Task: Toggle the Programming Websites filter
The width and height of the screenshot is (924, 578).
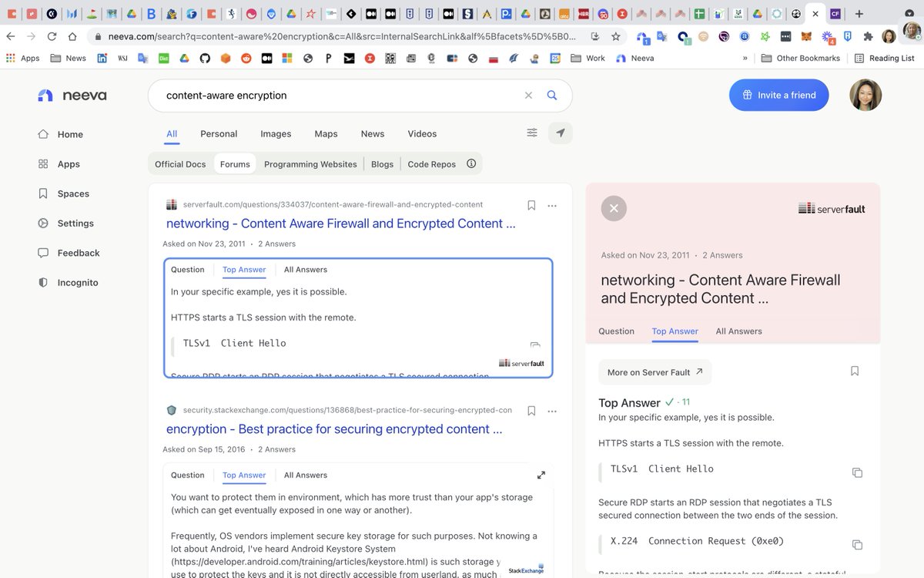Action: pyautogui.click(x=310, y=164)
